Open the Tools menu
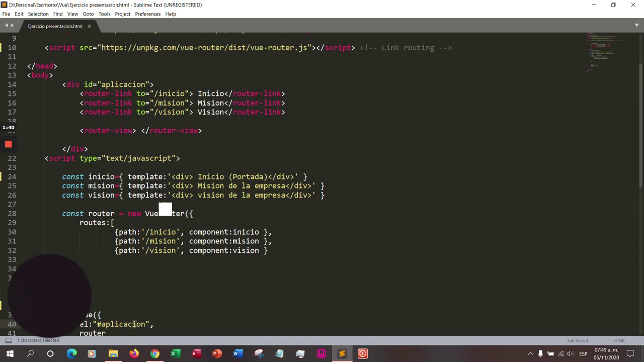Viewport: 644px width, 362px height. pos(104,14)
